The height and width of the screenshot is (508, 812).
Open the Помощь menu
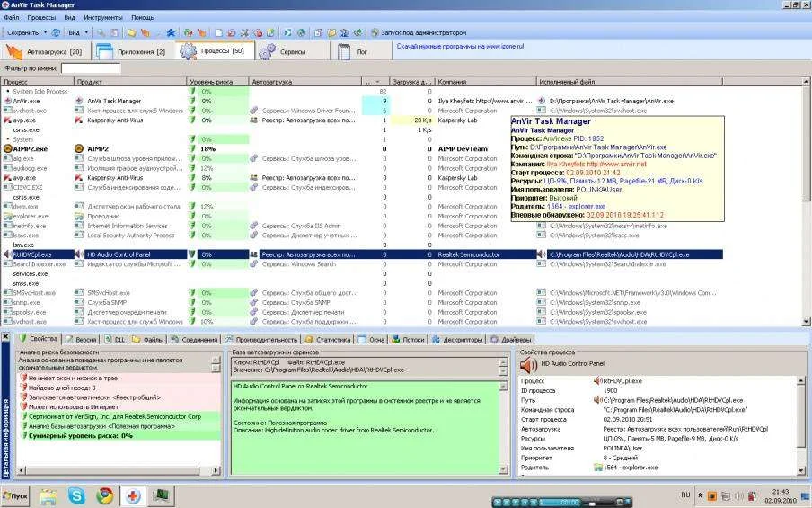(x=143, y=18)
